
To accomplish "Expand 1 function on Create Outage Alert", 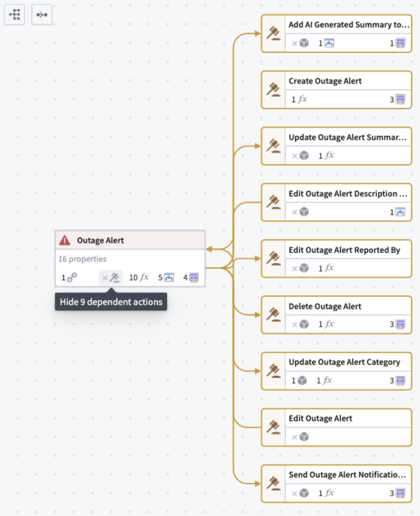I will tap(299, 99).
